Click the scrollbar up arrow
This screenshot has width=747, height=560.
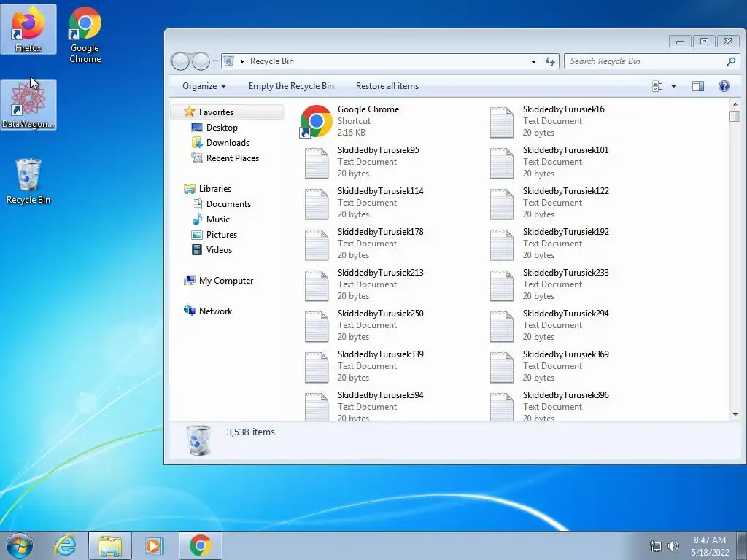pos(735,104)
